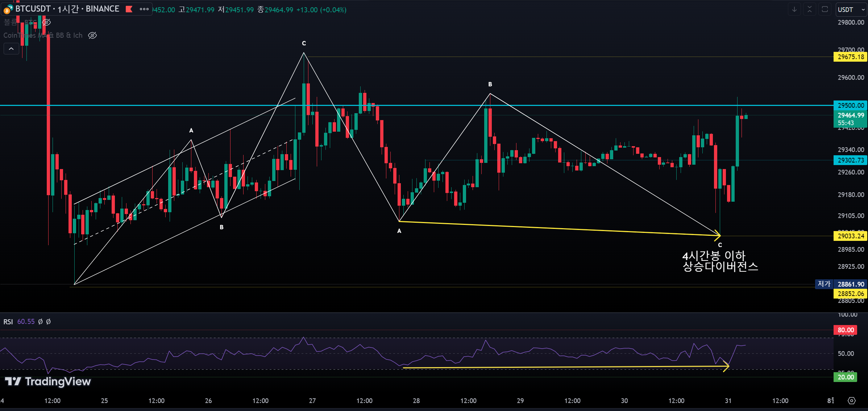Open chart settings gear in corner
The image size is (868, 411).
tap(852, 400)
